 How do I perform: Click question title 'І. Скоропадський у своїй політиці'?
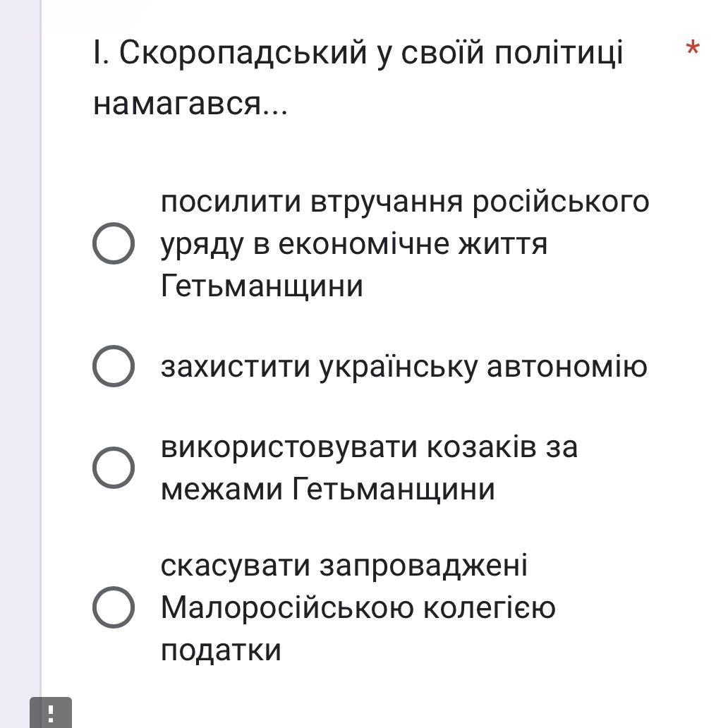(x=358, y=53)
